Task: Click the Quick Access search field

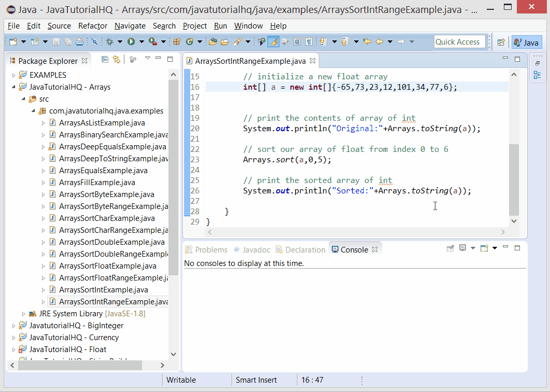Action: point(459,42)
